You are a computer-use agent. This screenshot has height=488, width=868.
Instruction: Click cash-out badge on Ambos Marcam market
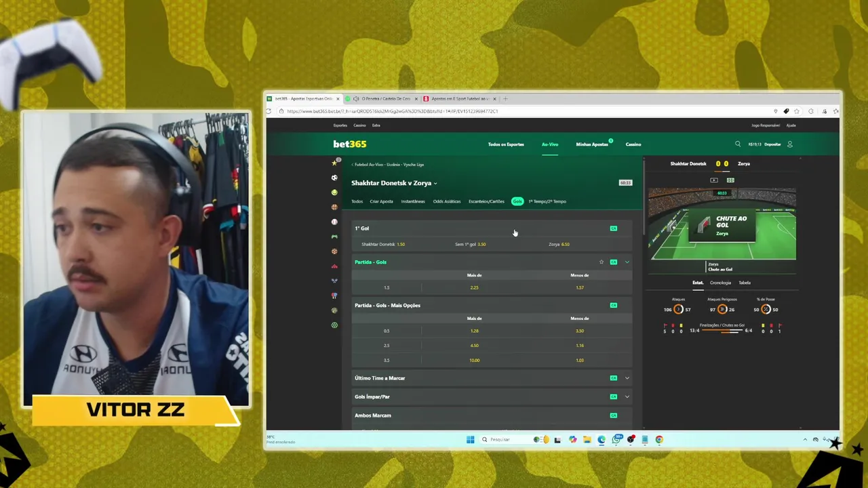pyautogui.click(x=614, y=415)
